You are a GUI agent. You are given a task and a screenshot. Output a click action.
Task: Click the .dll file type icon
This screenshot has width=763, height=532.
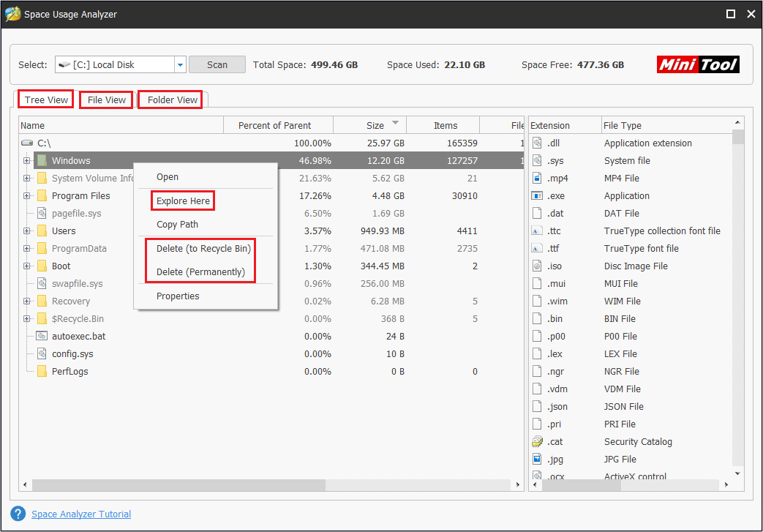pyautogui.click(x=537, y=143)
